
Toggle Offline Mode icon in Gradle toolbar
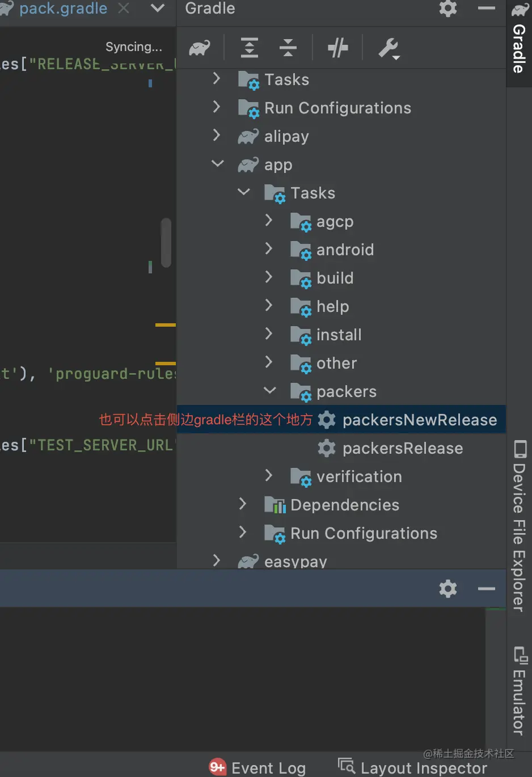338,48
